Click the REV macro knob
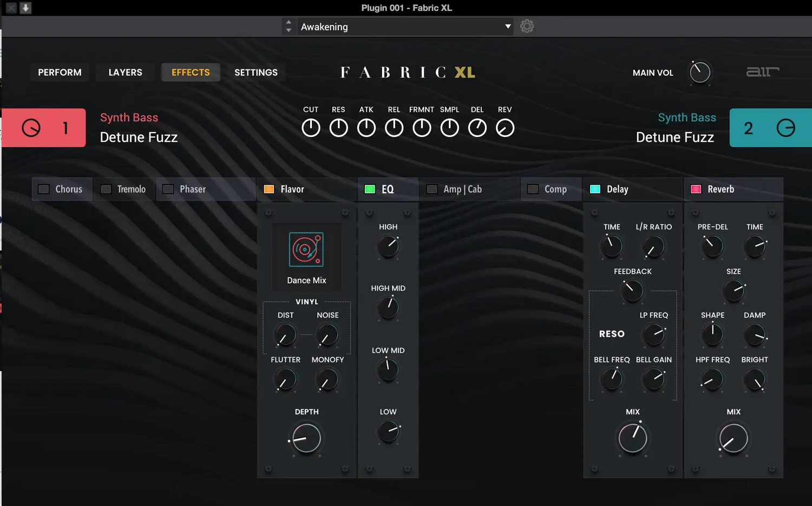812x506 pixels. click(505, 128)
